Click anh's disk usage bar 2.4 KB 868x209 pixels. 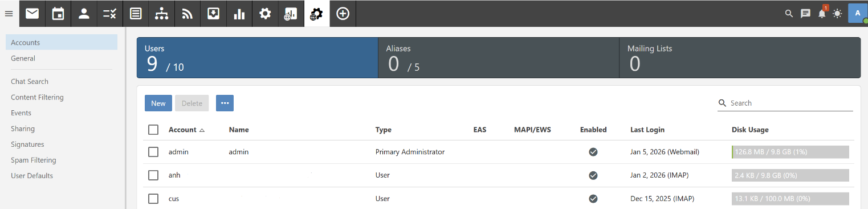(790, 175)
